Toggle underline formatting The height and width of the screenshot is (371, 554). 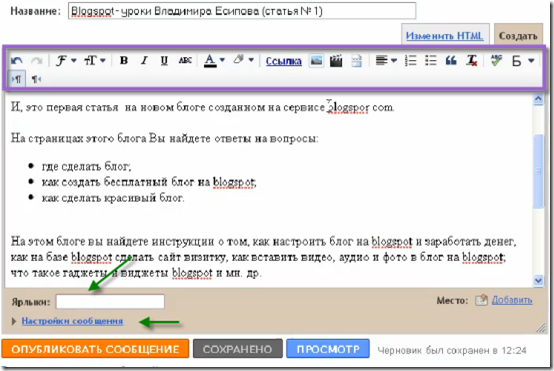coord(164,61)
